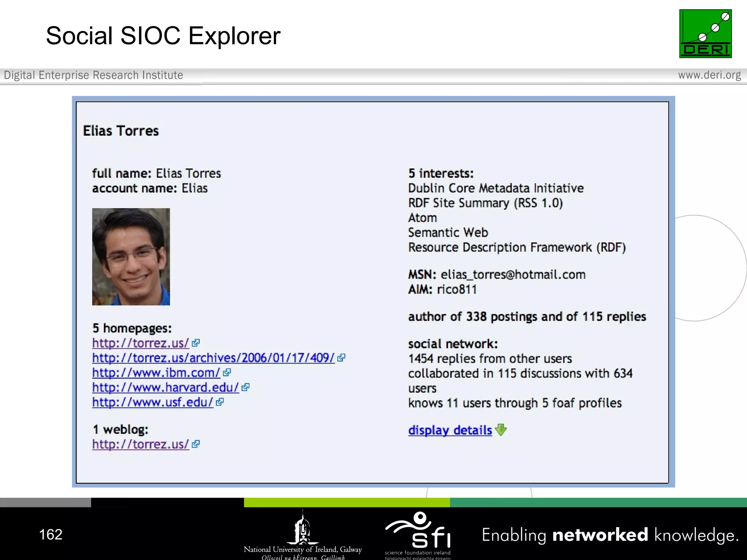Click the www.deri.org text
This screenshot has width=747, height=560.
(709, 75)
